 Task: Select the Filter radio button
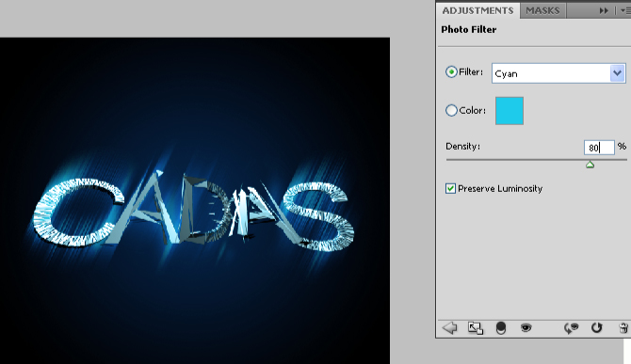pos(451,71)
